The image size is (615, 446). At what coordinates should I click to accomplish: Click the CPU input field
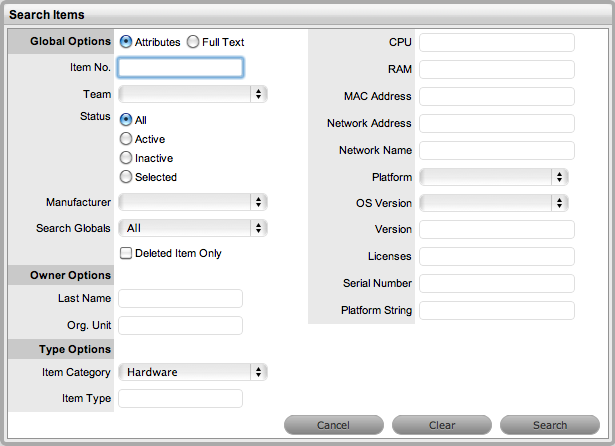pos(496,42)
